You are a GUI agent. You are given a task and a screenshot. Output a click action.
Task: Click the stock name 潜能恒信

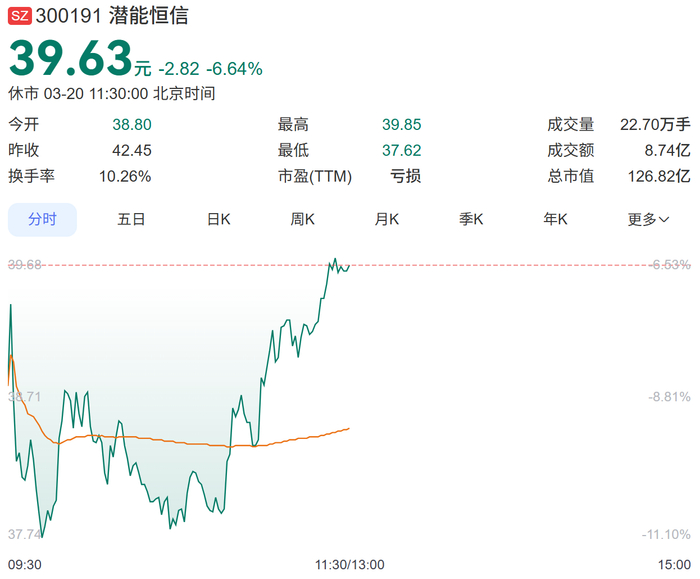click(x=148, y=16)
